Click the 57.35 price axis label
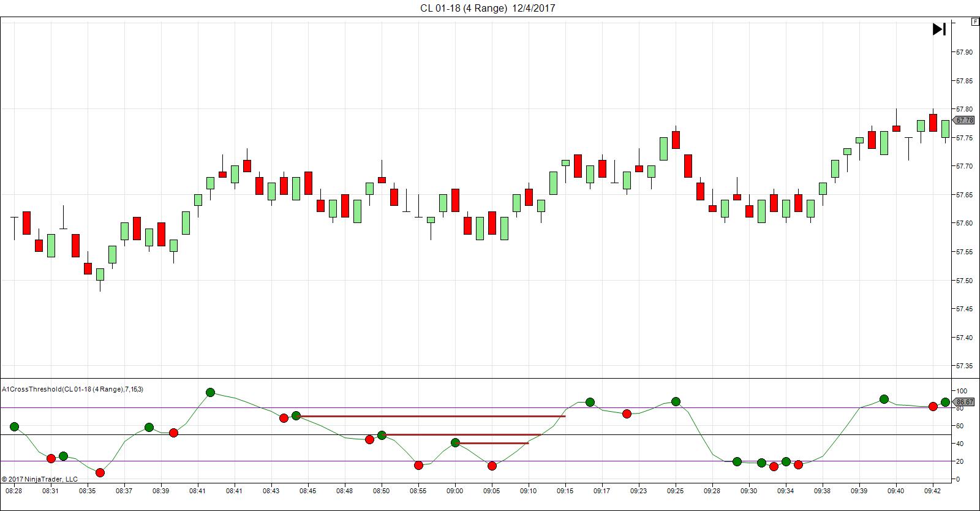The height and width of the screenshot is (511, 980). pyautogui.click(x=964, y=366)
